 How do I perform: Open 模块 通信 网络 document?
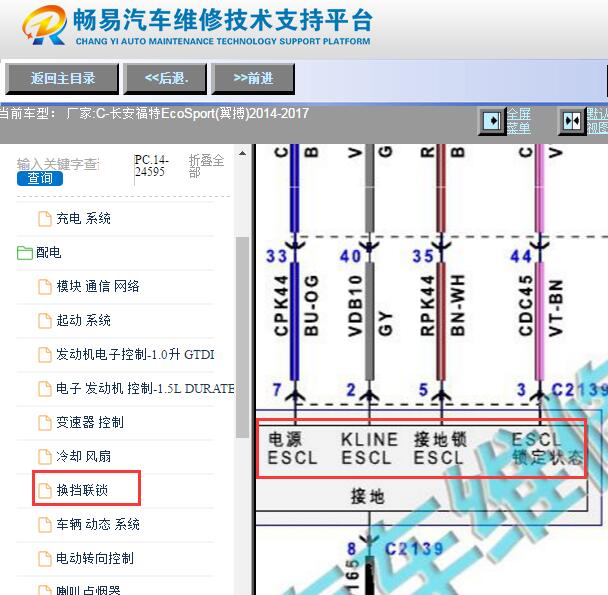98,286
